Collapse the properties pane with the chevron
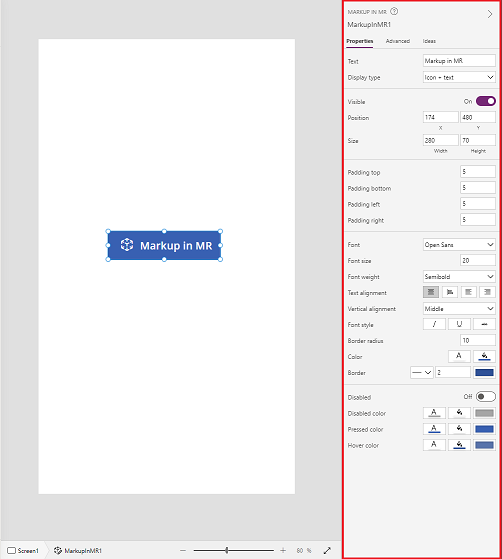The height and width of the screenshot is (559, 502). click(x=490, y=14)
